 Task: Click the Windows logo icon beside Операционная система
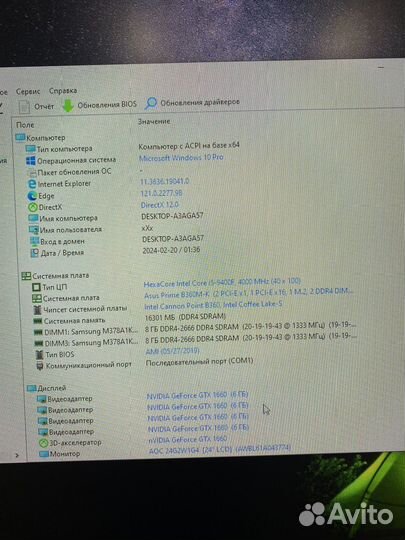[x=31, y=161]
